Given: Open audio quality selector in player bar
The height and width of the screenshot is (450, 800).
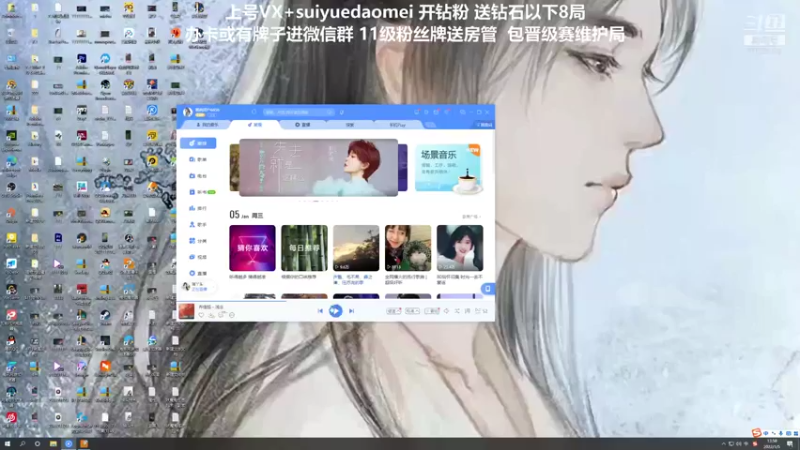Looking at the screenshot, I should 412,311.
